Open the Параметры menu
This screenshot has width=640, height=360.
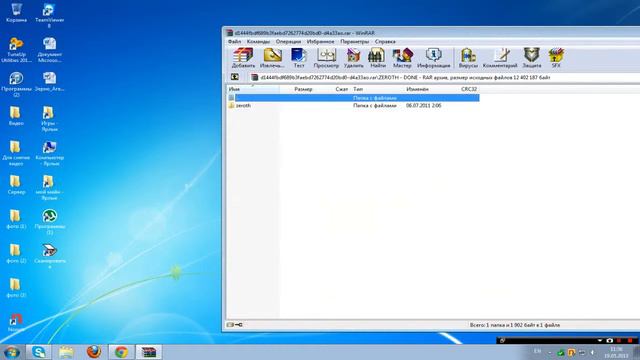[x=355, y=42]
